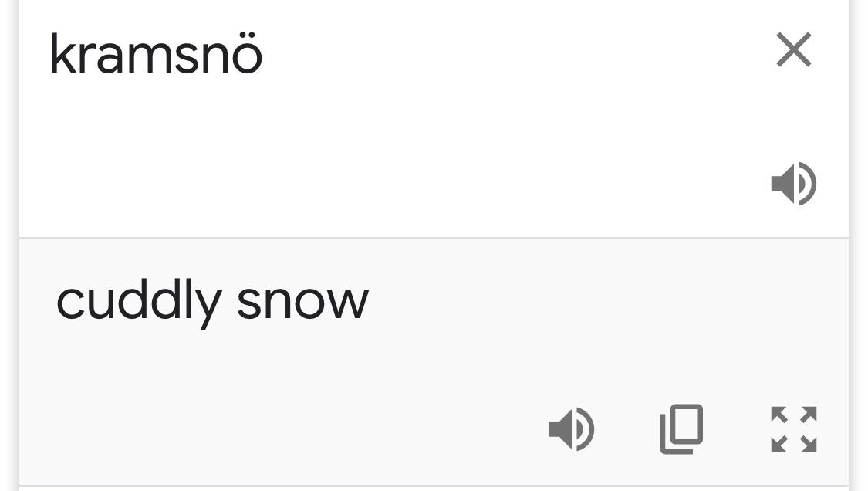
Task: Hear the English result cuddly snow spoken
Action: (571, 429)
